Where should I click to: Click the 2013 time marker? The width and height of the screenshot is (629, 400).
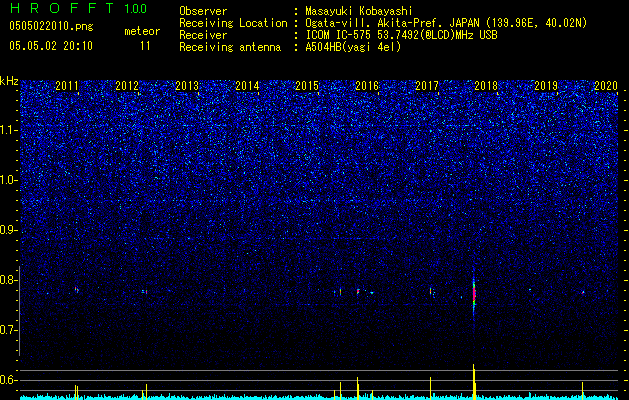(187, 85)
